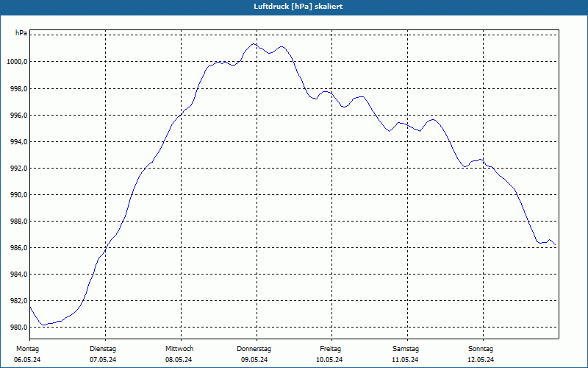Click the 1000,0 y-axis value
This screenshot has height=368, width=588.
(x=17, y=62)
